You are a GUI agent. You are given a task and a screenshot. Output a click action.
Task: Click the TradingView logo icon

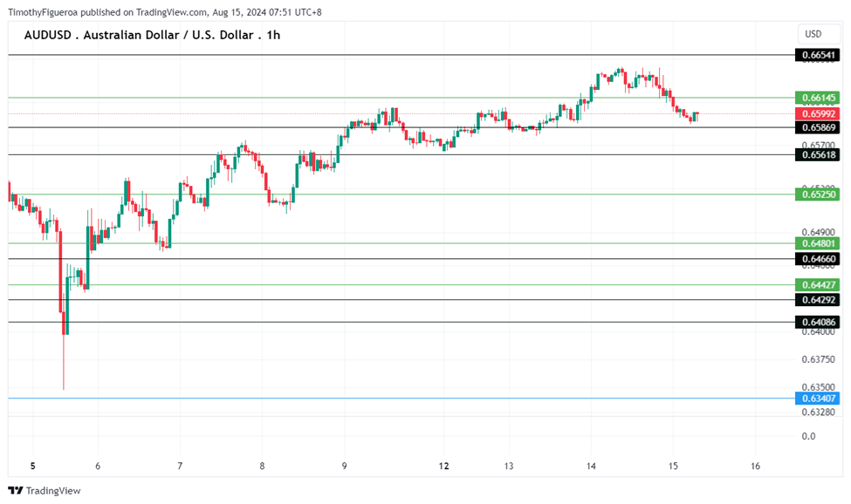(15, 491)
